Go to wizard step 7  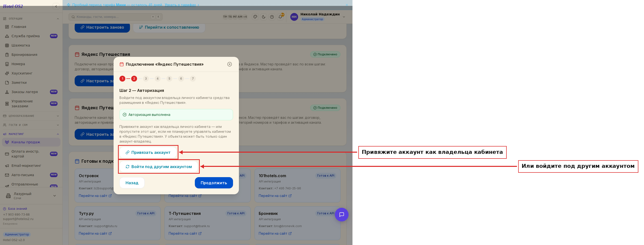coord(193,79)
